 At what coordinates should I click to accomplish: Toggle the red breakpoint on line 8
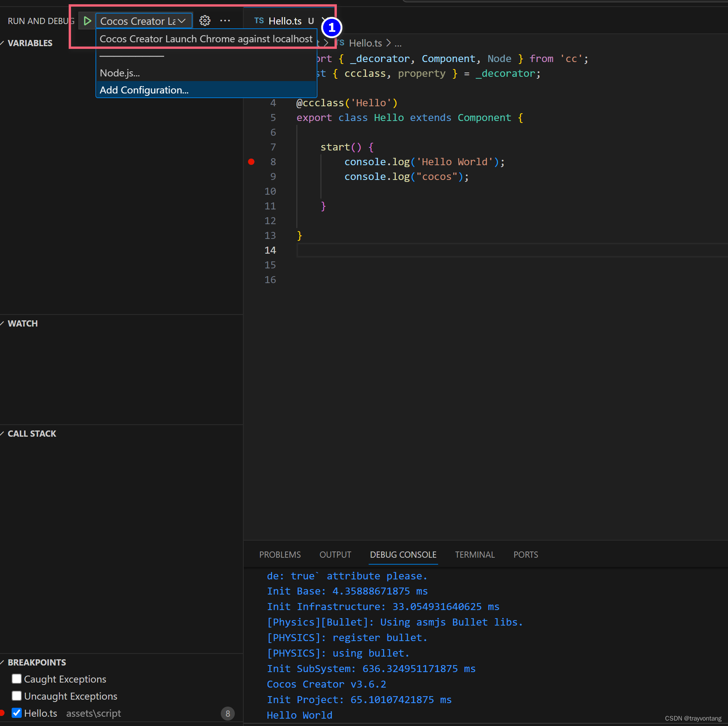251,162
